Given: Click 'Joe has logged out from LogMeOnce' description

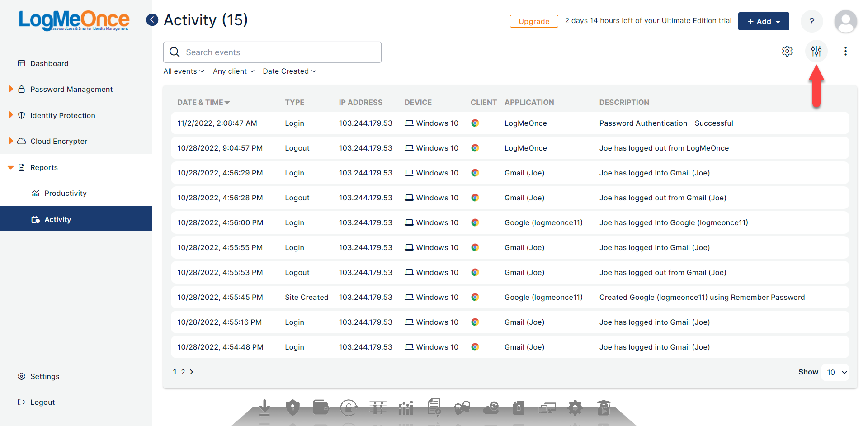Looking at the screenshot, I should (x=664, y=148).
